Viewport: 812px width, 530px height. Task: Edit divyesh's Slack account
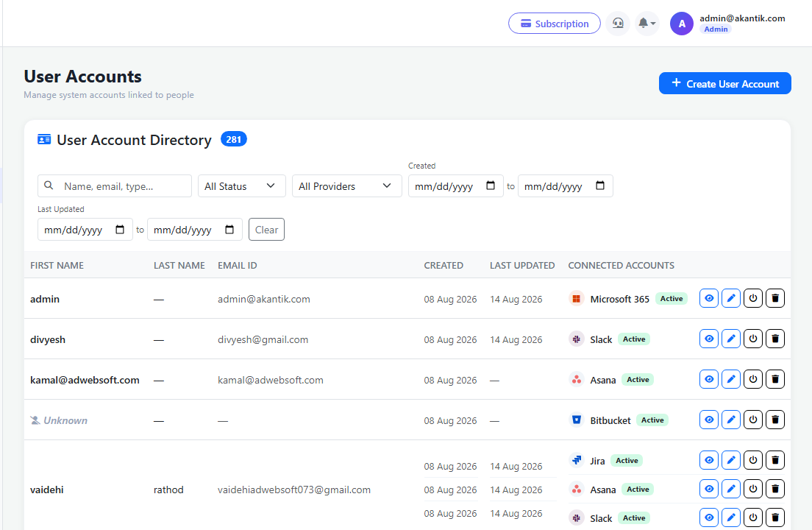[730, 339]
